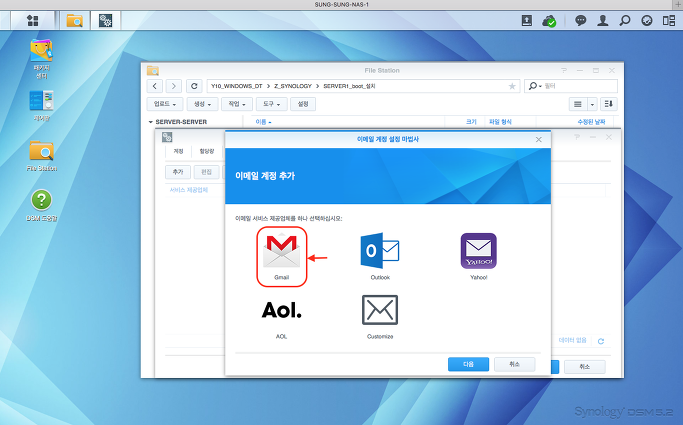Open the notifications speech bubble
This screenshot has width=683, height=425.
point(580,20)
